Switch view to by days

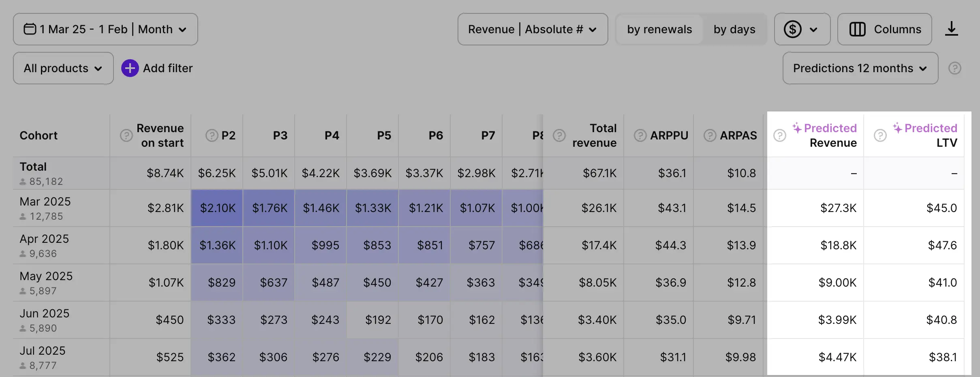coord(734,29)
